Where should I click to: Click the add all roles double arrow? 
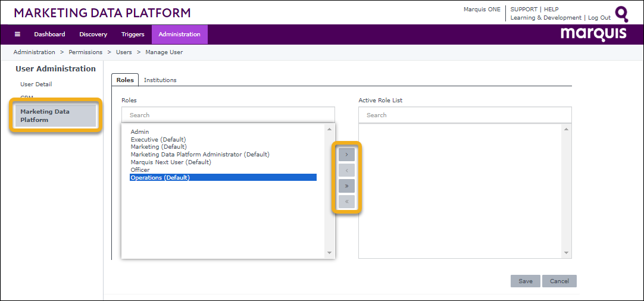346,186
